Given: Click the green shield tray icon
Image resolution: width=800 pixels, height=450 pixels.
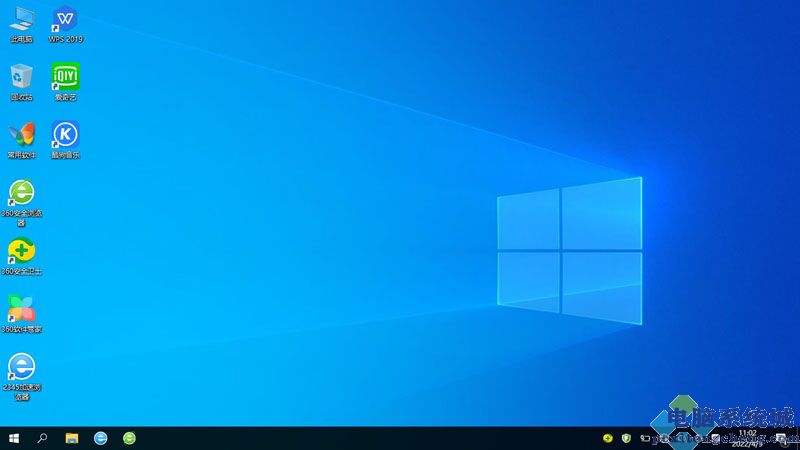Looking at the screenshot, I should 627,438.
